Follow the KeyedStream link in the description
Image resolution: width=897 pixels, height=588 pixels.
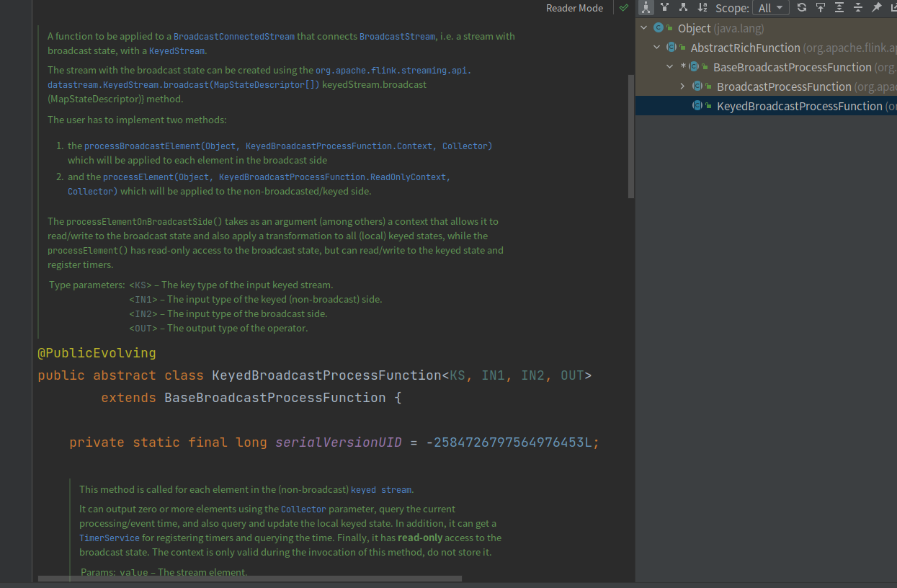[x=177, y=51]
